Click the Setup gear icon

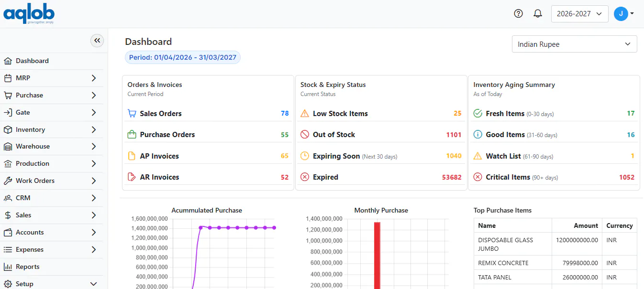point(8,284)
